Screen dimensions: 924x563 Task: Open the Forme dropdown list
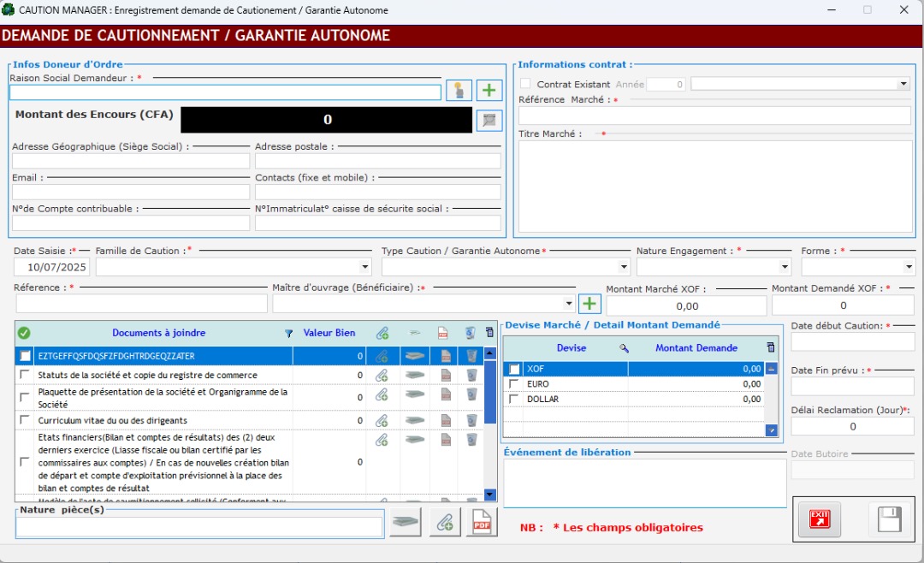coord(908,267)
